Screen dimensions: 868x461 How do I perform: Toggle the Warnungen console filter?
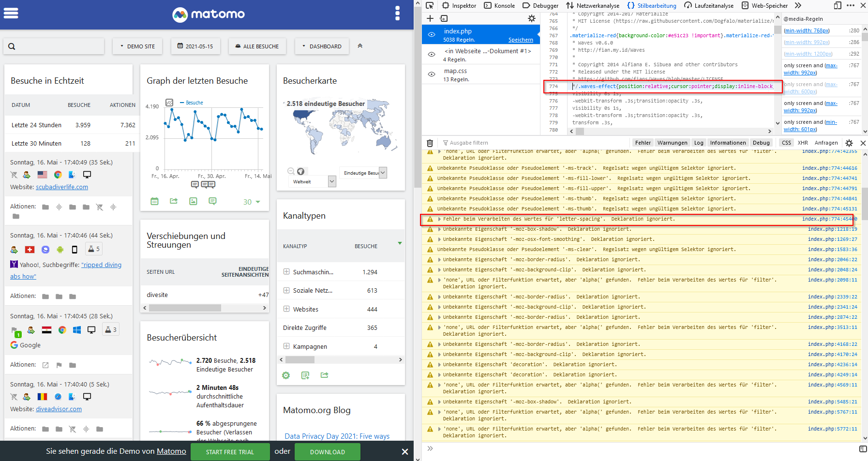coord(672,143)
